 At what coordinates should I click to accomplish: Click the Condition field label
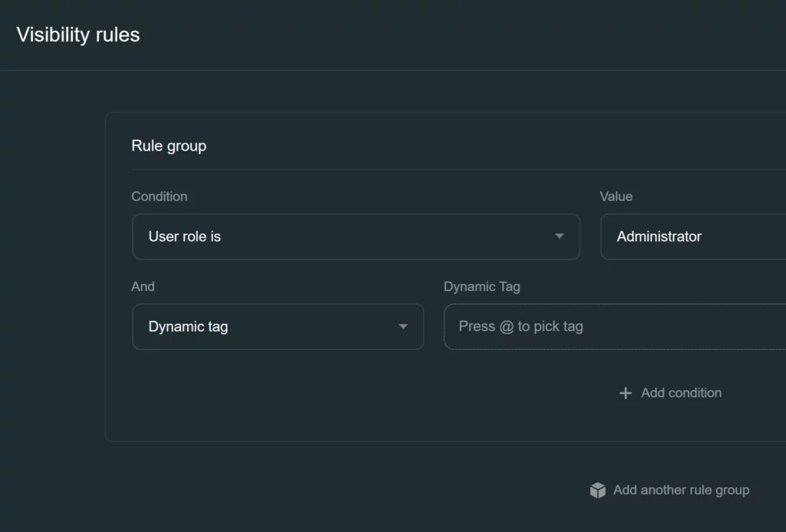click(x=159, y=197)
